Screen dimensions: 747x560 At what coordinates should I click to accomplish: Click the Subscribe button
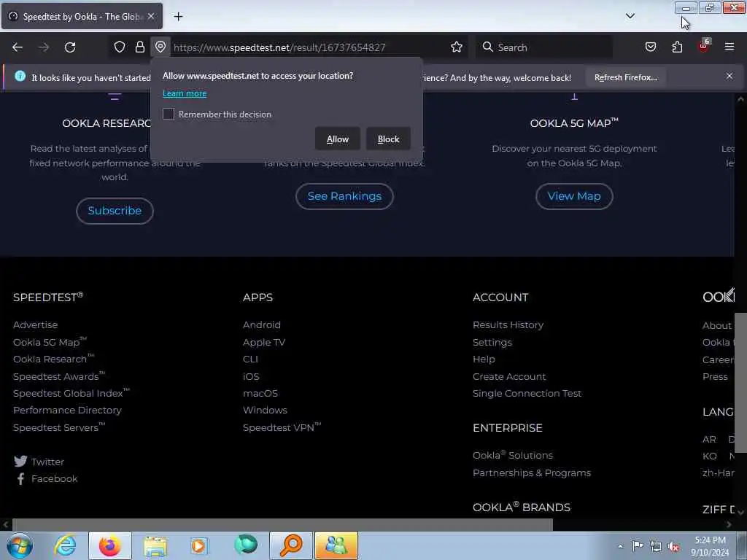point(115,211)
